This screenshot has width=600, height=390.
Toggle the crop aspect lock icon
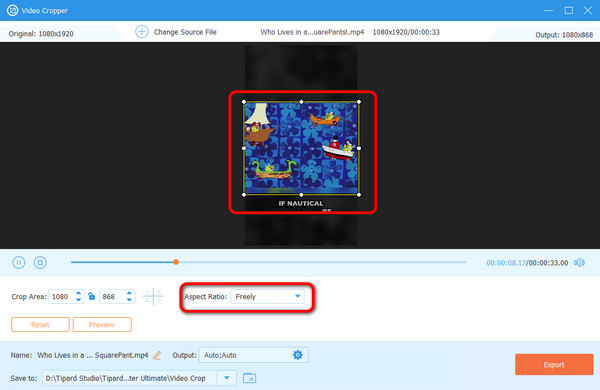[91, 296]
